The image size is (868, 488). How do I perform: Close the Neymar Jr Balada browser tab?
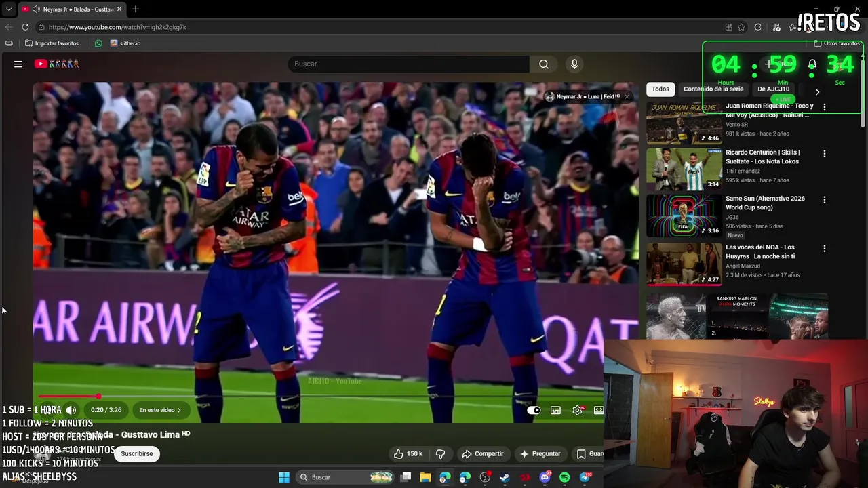coord(119,9)
